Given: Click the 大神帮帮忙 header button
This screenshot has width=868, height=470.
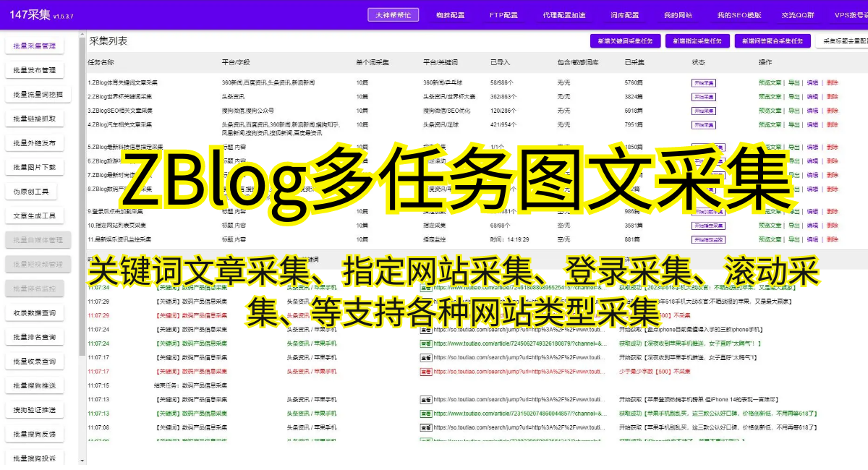Looking at the screenshot, I should click(x=393, y=14).
